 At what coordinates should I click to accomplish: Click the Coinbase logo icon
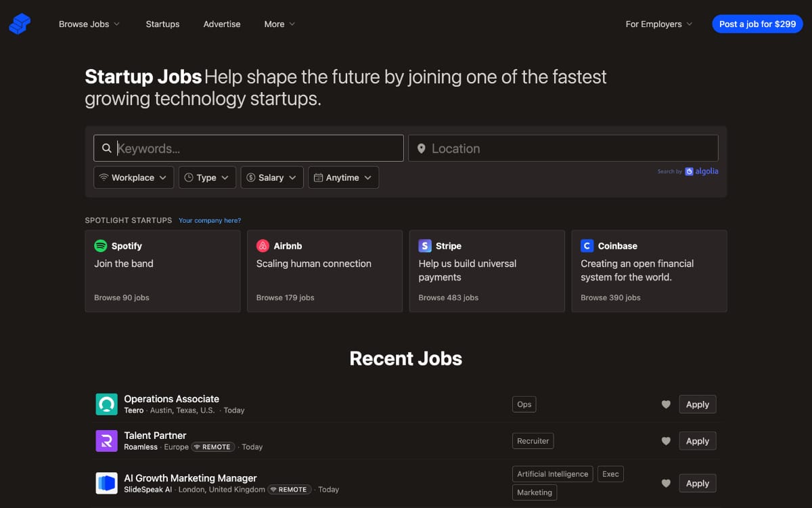click(x=587, y=246)
